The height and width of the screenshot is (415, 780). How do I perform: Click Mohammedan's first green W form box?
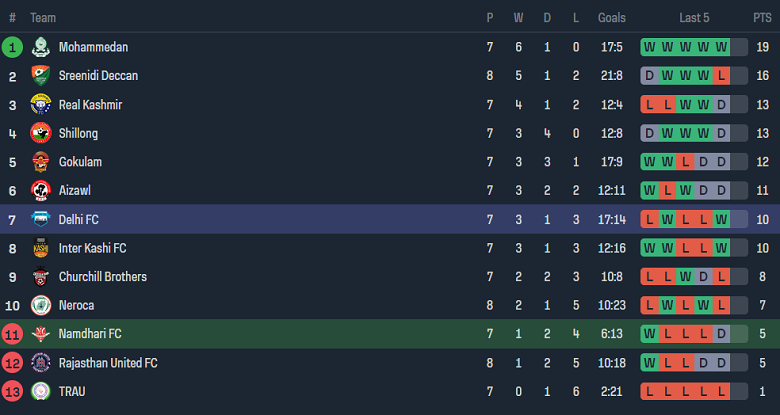coord(650,47)
